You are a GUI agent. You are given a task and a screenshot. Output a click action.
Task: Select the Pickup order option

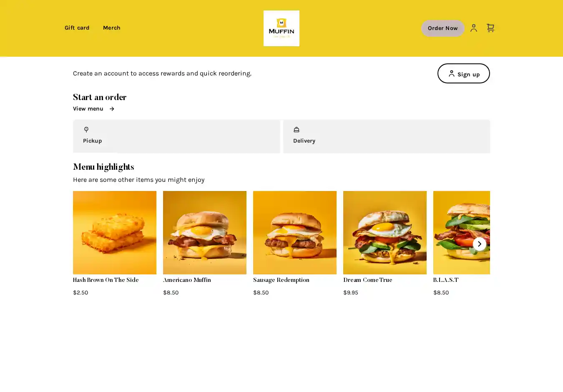[x=176, y=136]
